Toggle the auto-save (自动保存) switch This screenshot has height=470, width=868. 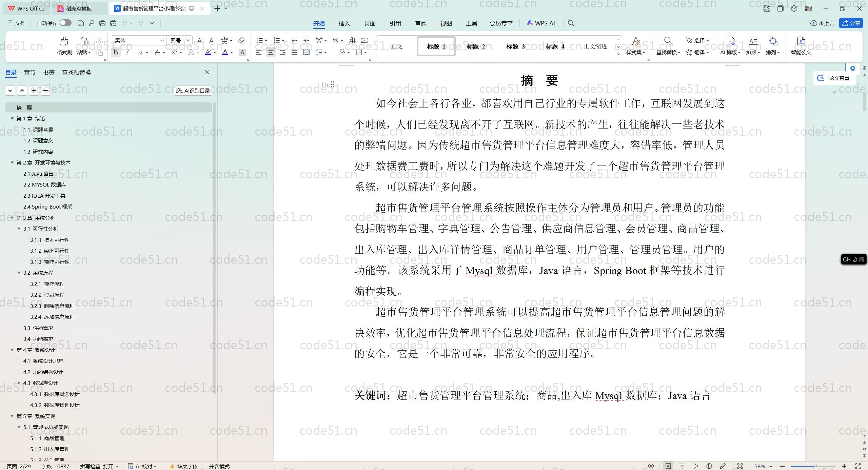[65, 23]
